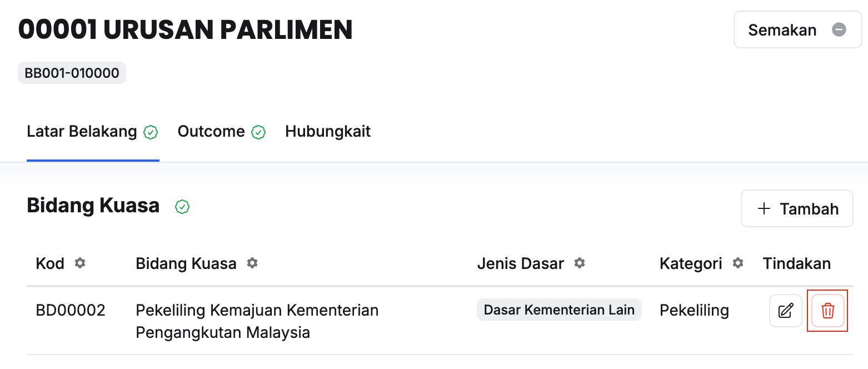Image resolution: width=868 pixels, height=369 pixels.
Task: Click the grey minus icon in Semakan
Action: pyautogui.click(x=839, y=29)
